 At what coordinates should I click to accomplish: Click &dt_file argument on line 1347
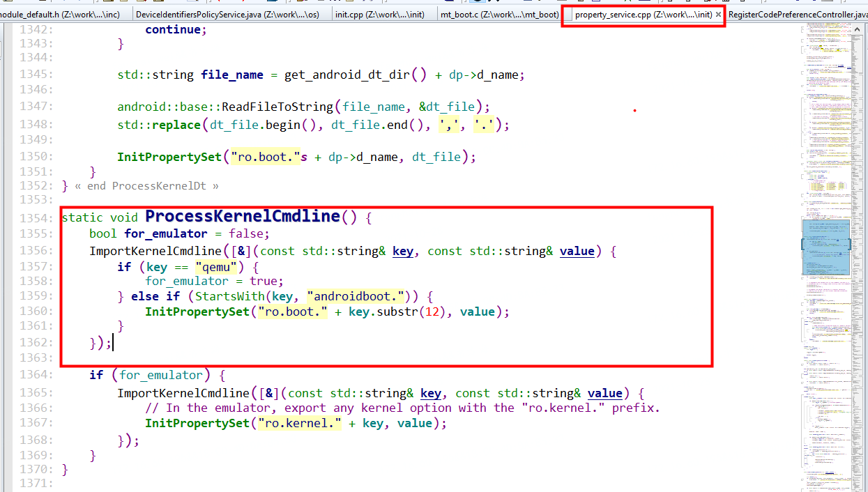(446, 107)
